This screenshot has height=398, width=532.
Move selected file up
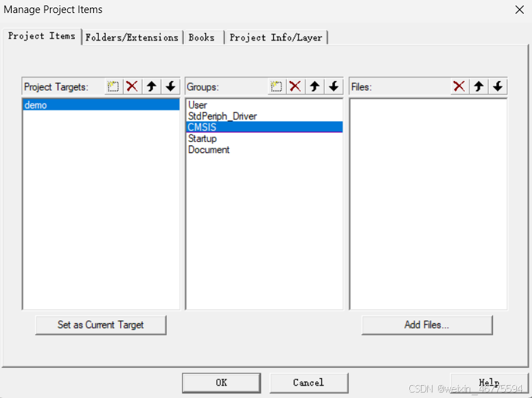[478, 86]
